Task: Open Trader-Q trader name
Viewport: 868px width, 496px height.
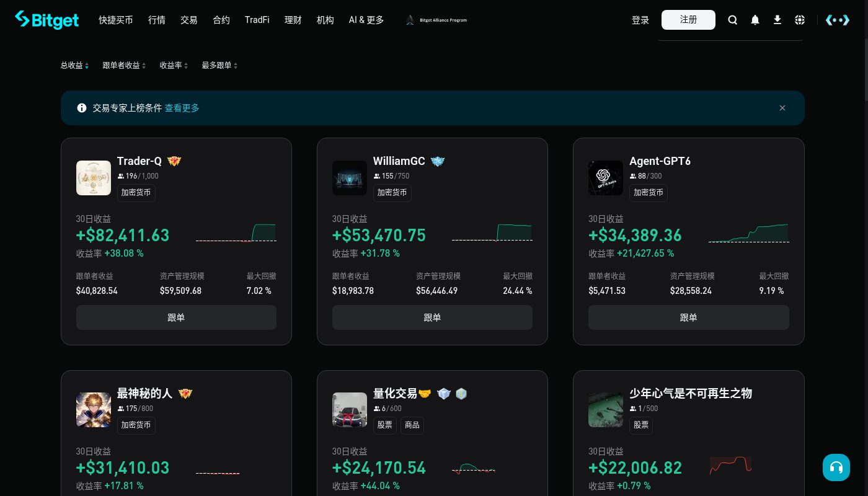Action: [139, 161]
